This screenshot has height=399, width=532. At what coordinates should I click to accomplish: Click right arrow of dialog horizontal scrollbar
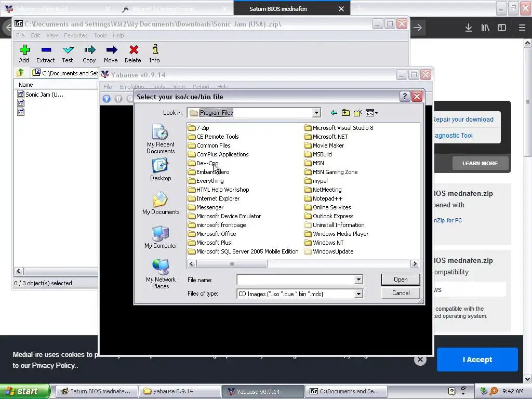[x=415, y=263]
